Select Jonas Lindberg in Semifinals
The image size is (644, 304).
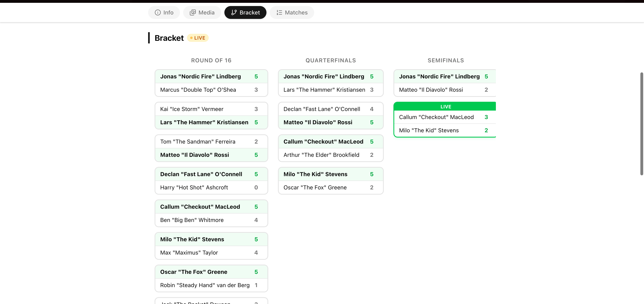(x=445, y=76)
